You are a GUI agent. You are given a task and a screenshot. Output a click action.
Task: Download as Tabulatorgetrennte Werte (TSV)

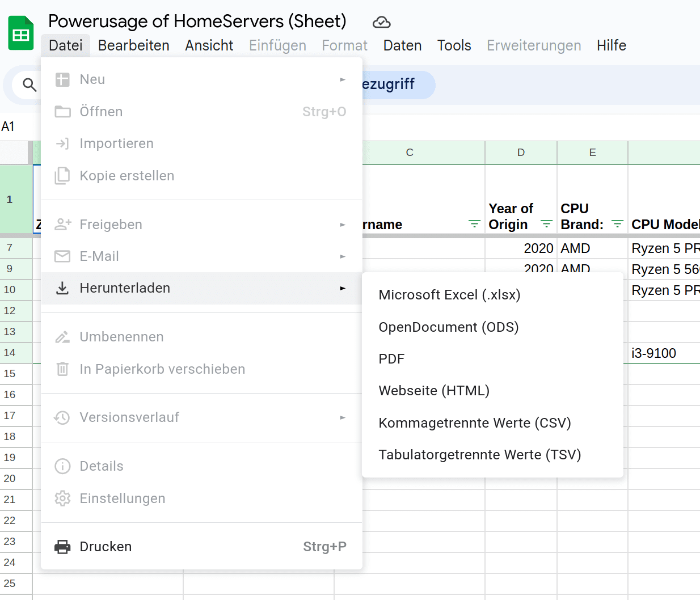(x=492, y=455)
